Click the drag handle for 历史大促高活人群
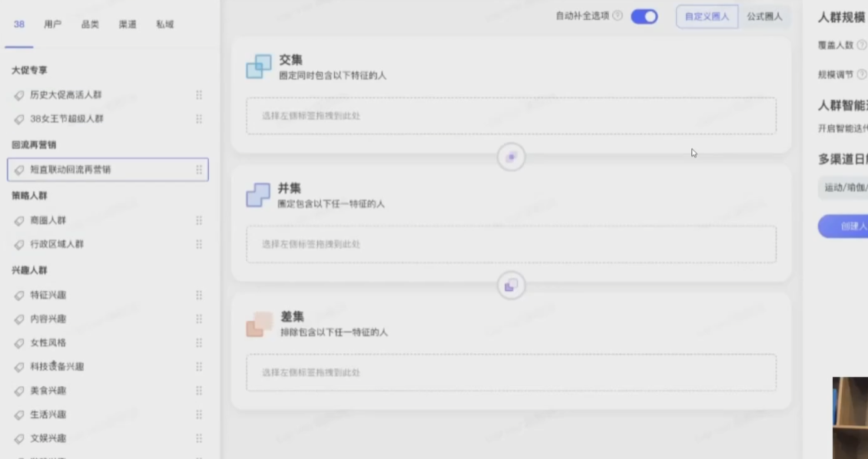The width and height of the screenshot is (868, 459). (x=199, y=95)
